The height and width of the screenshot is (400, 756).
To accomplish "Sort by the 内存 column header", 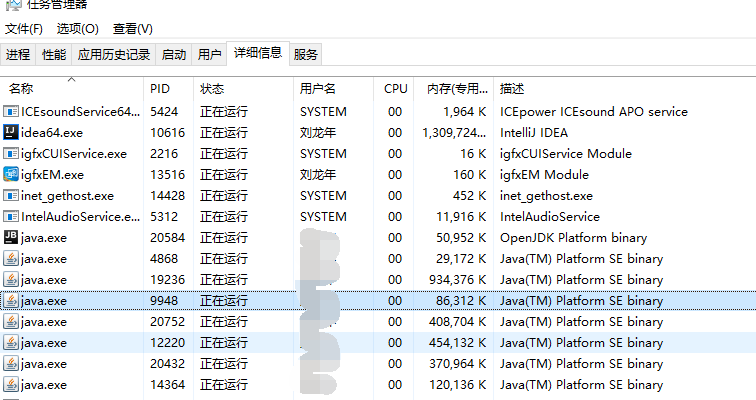I will click(454, 89).
